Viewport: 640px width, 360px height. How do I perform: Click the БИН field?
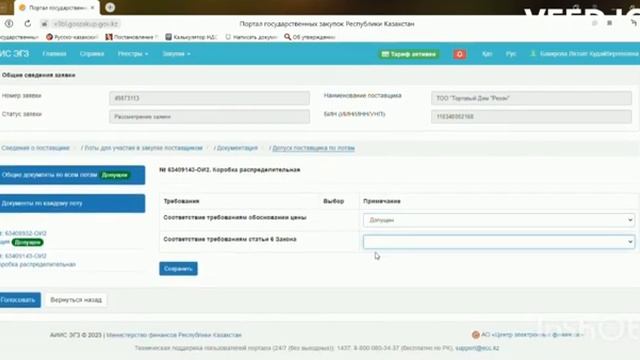[x=531, y=116]
